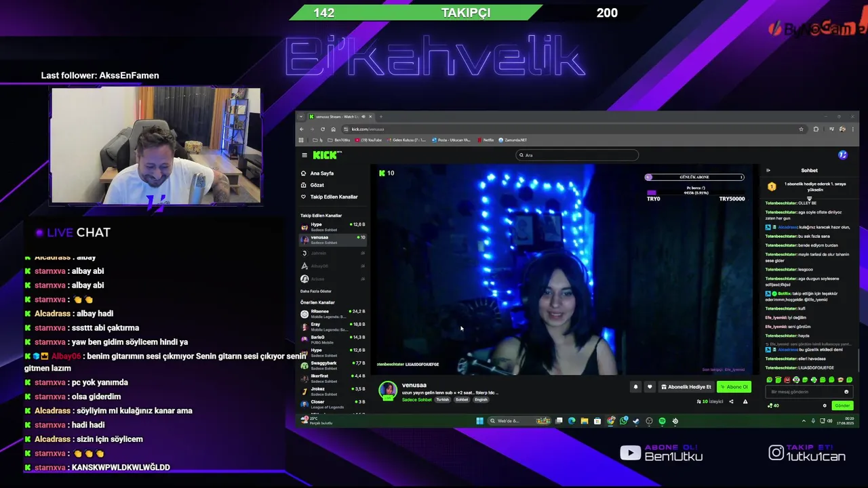Open the Windows Start menu
This screenshot has width=868, height=488.
click(x=479, y=421)
